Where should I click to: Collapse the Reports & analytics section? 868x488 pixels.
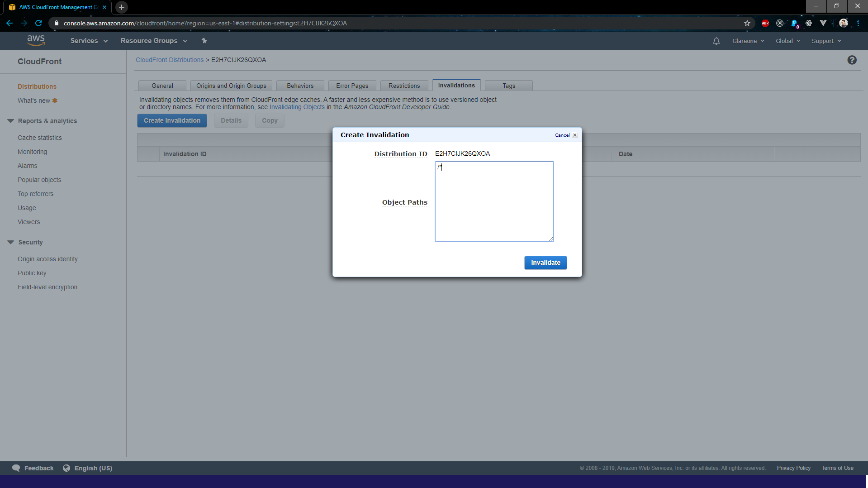pyautogui.click(x=11, y=121)
